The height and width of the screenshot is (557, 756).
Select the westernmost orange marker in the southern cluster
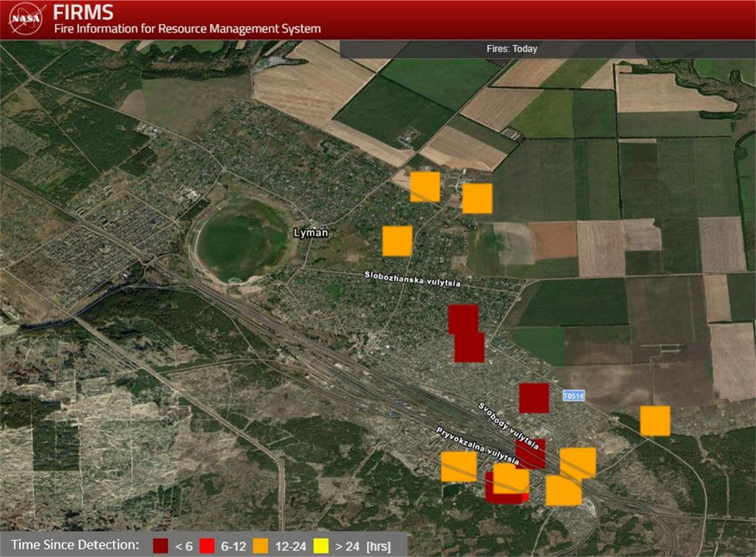(459, 467)
